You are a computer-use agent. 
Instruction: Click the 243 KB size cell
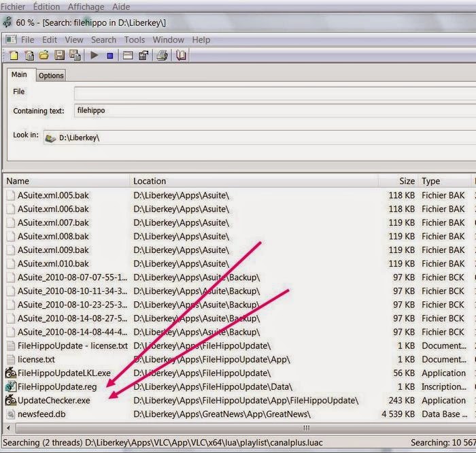point(402,400)
